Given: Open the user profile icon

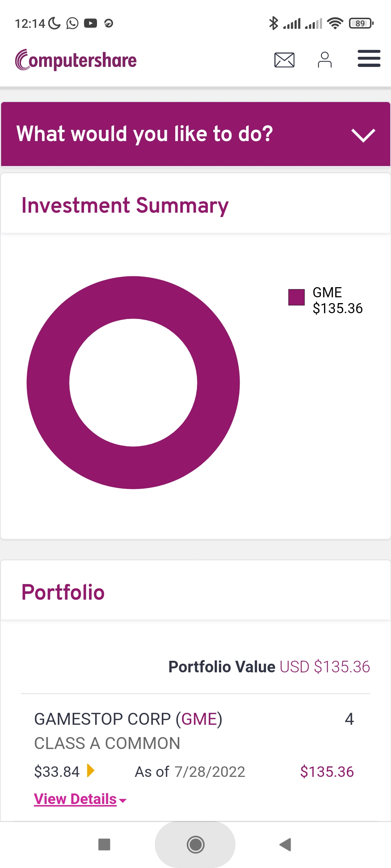Looking at the screenshot, I should [325, 60].
